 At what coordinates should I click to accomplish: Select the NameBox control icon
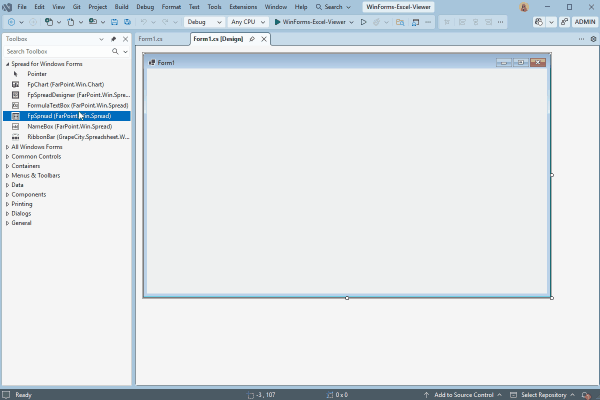(x=15, y=126)
